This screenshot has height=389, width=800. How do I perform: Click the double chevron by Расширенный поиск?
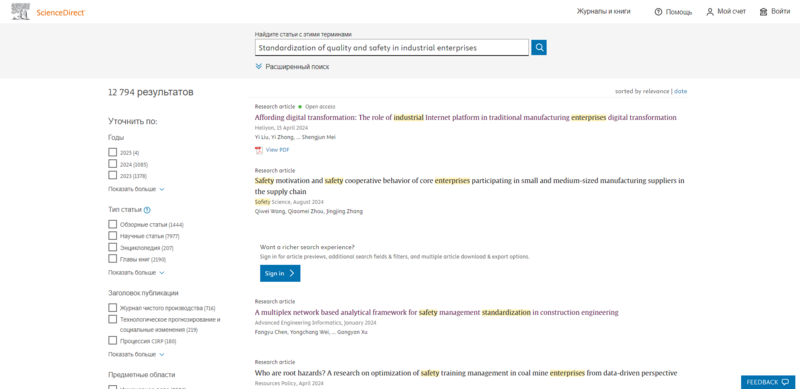[x=259, y=66]
